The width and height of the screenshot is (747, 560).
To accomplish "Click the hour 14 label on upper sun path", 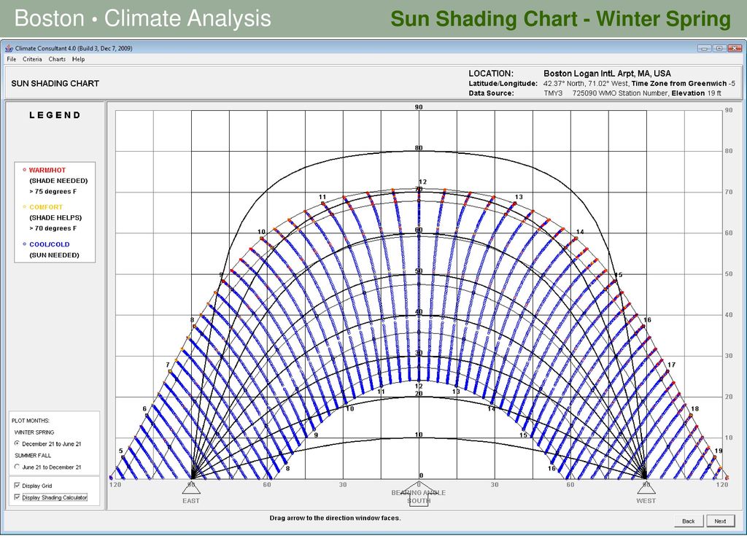I will point(580,232).
